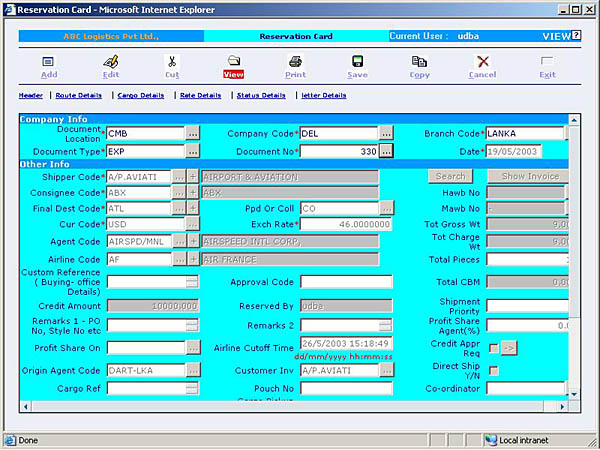Image resolution: width=600 pixels, height=450 pixels.
Task: Open Ppd Or Coll lookup button
Action: 387,208
